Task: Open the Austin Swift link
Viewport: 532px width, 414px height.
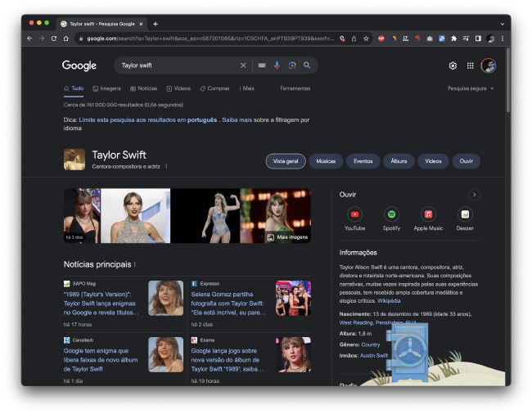Action: [374, 355]
